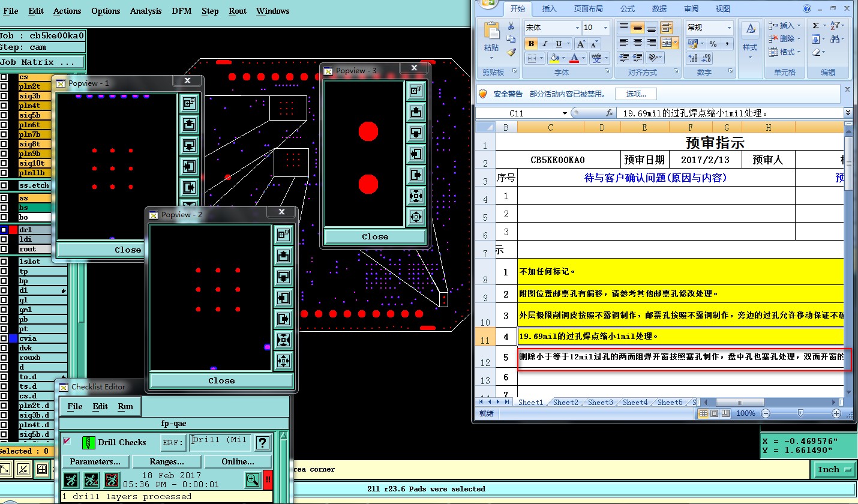Click the fx insert function icon
Viewport: 858px width, 504px height.
point(609,113)
